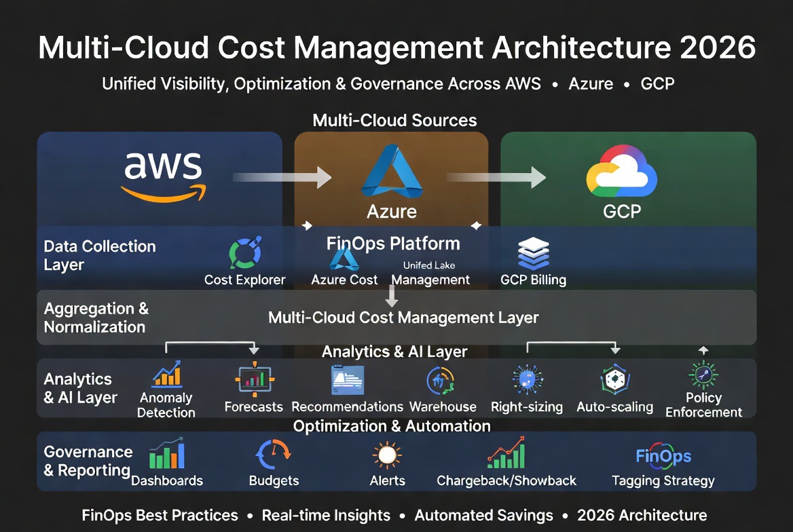The width and height of the screenshot is (793, 532).
Task: Click the GCP caption beneath the cloud logo
Action: click(x=621, y=211)
